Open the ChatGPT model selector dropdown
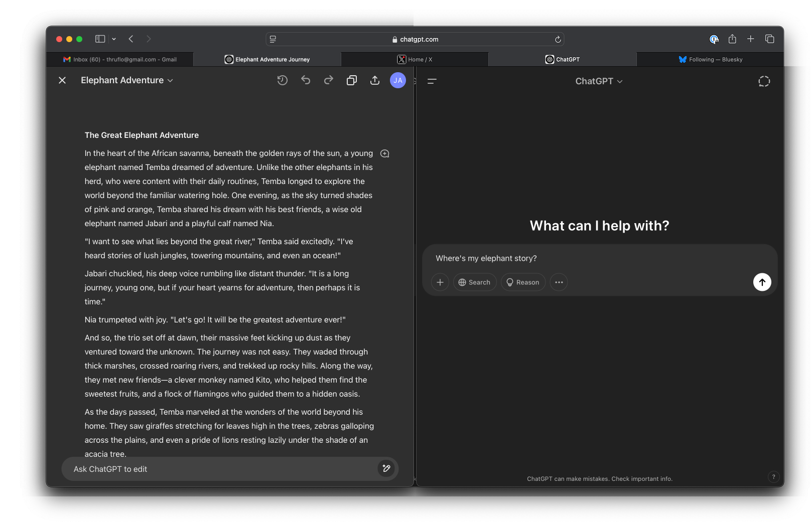 pos(599,81)
